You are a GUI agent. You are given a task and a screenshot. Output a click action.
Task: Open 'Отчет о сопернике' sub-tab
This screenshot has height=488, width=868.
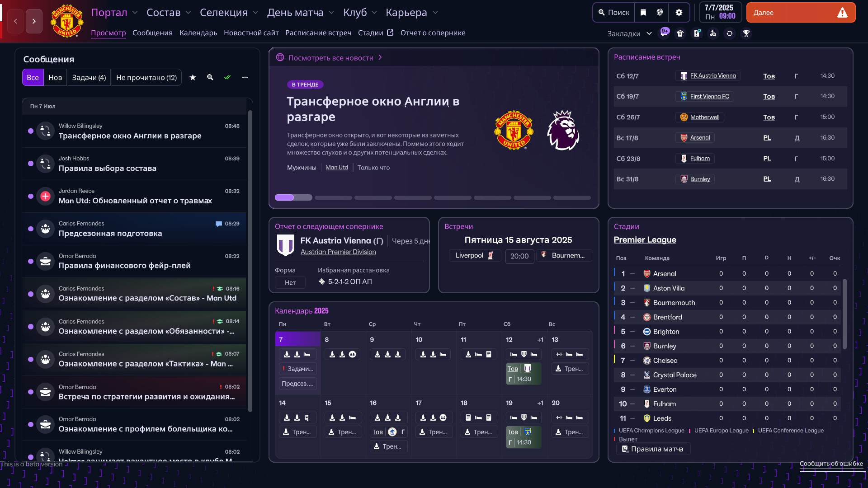(x=433, y=33)
